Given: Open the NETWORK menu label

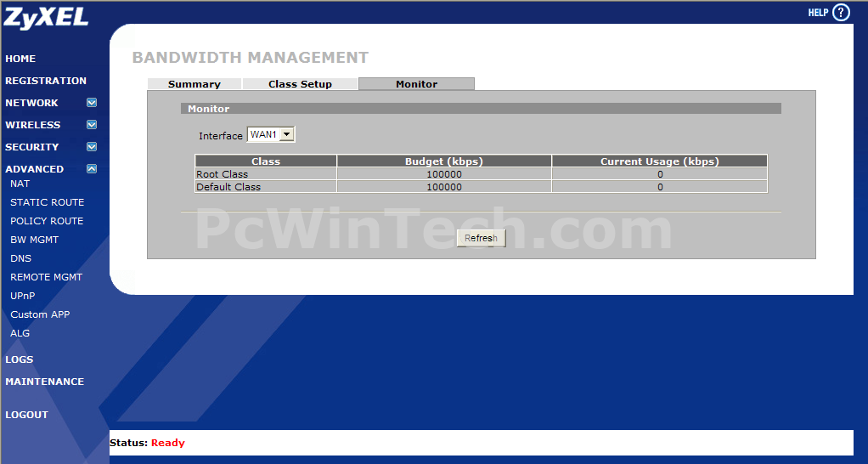Looking at the screenshot, I should click(x=31, y=103).
